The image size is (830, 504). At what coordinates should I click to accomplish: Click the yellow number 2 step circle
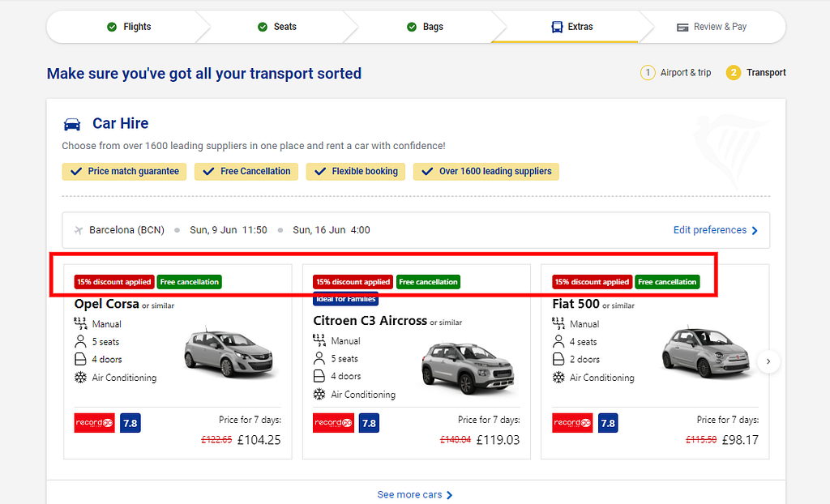[733, 73]
